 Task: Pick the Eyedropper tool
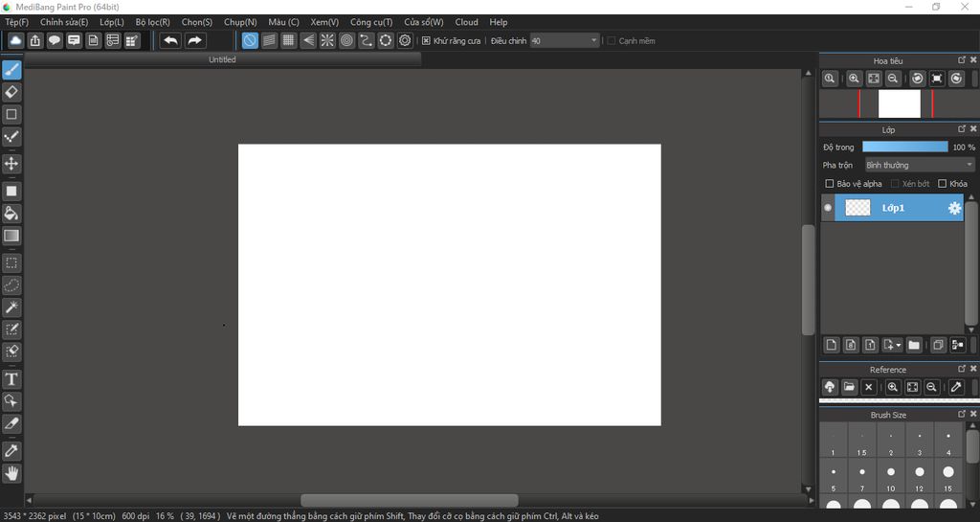[x=11, y=451]
